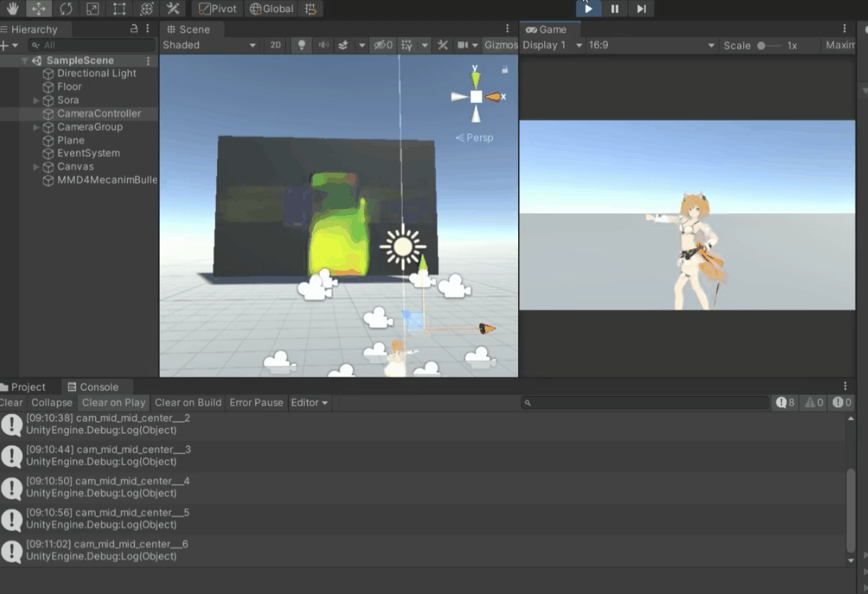Click the Step frame button
This screenshot has width=868, height=594.
click(x=641, y=9)
